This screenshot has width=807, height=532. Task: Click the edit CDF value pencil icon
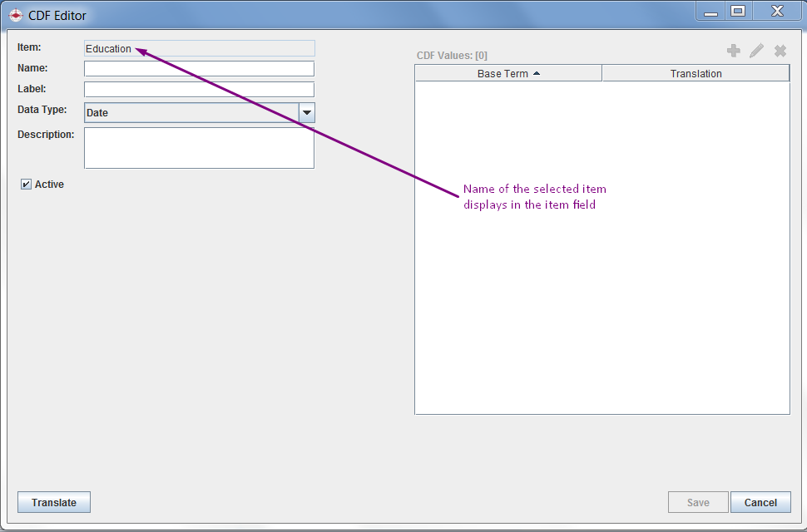tap(756, 52)
